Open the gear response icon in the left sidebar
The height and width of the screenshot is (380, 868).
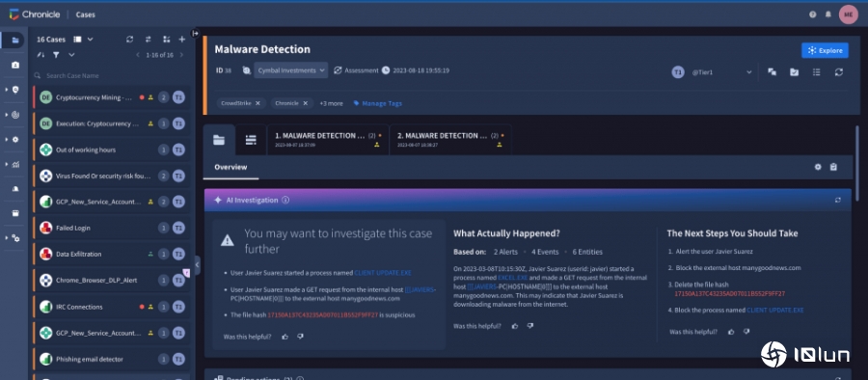coord(15,140)
